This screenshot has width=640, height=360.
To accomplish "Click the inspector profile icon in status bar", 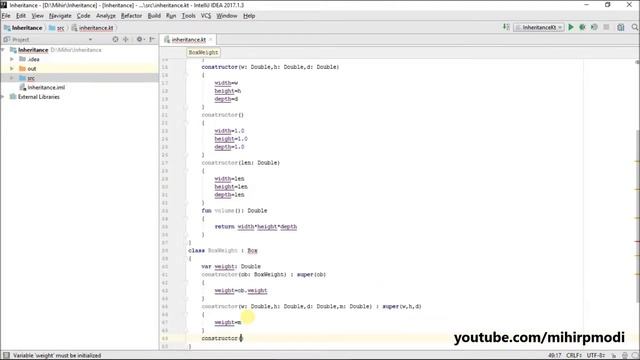I will (x=624, y=356).
